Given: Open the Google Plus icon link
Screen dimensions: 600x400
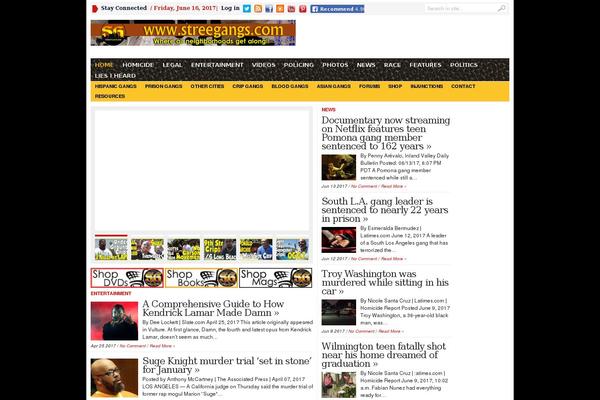Looking at the screenshot, I should click(x=280, y=8).
